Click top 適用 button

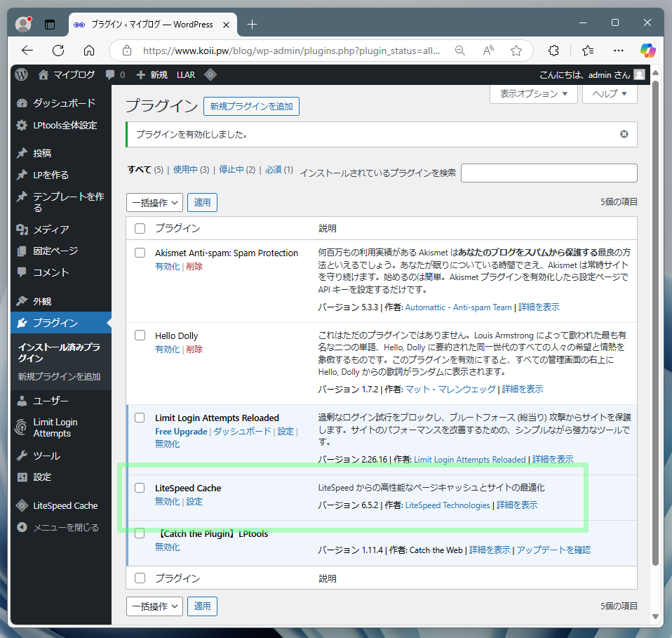[202, 202]
